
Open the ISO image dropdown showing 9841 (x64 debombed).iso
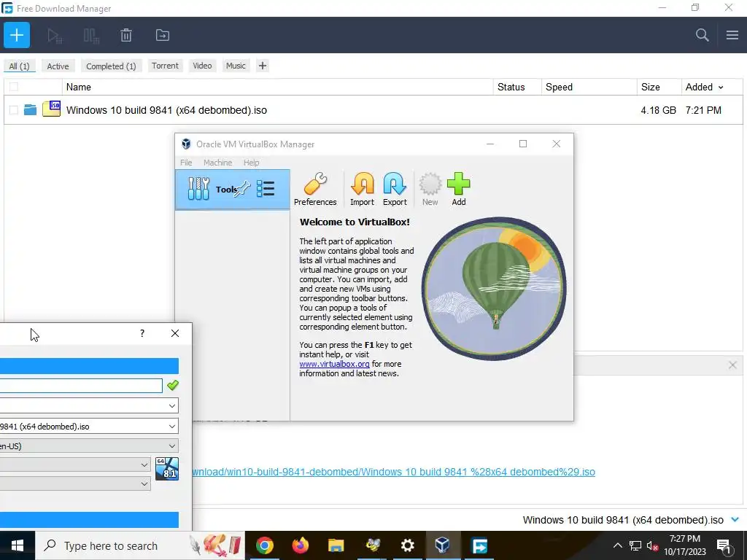(172, 426)
